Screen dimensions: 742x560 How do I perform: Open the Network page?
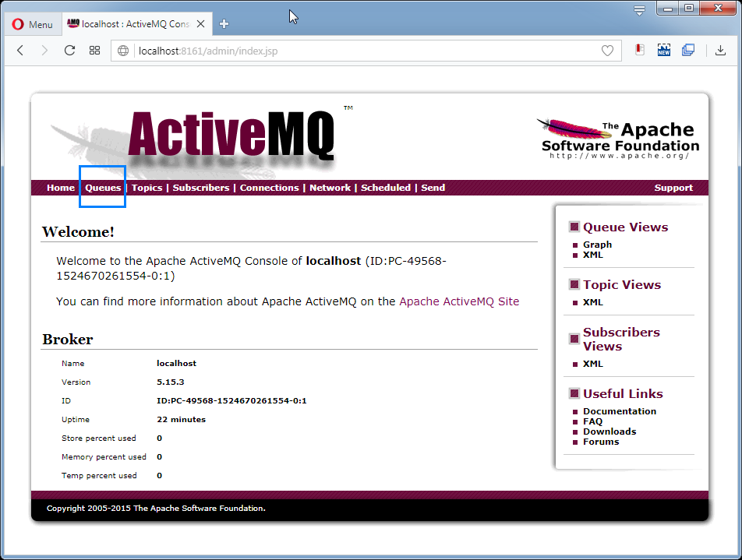[x=330, y=188]
